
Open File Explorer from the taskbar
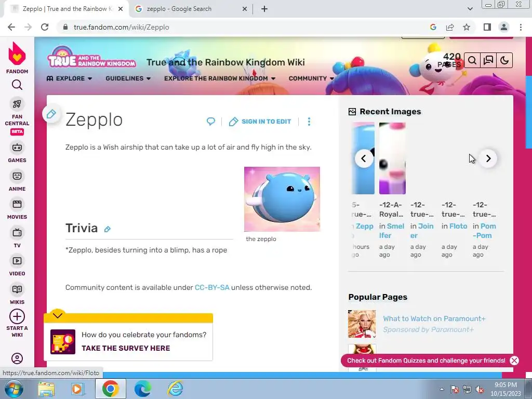point(46,389)
